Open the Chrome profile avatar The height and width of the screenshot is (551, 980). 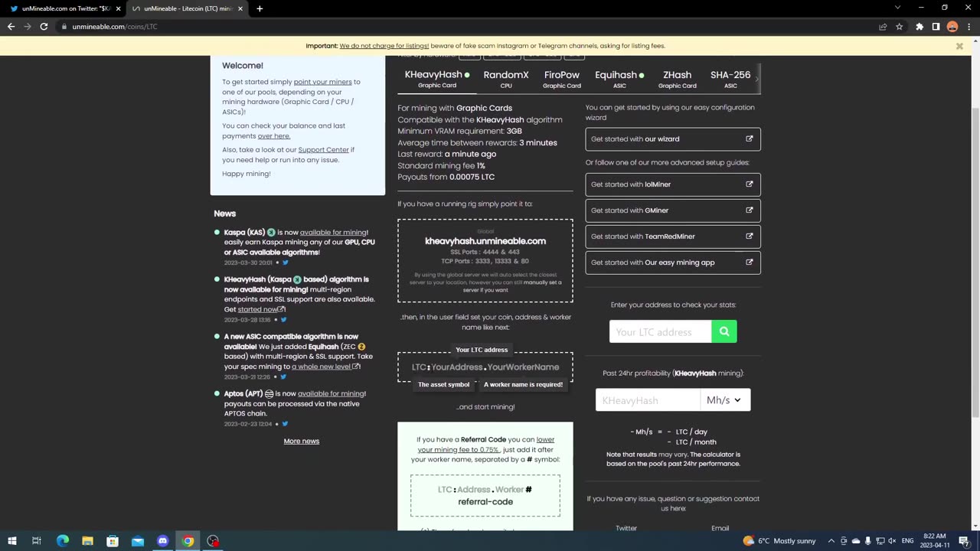(952, 26)
